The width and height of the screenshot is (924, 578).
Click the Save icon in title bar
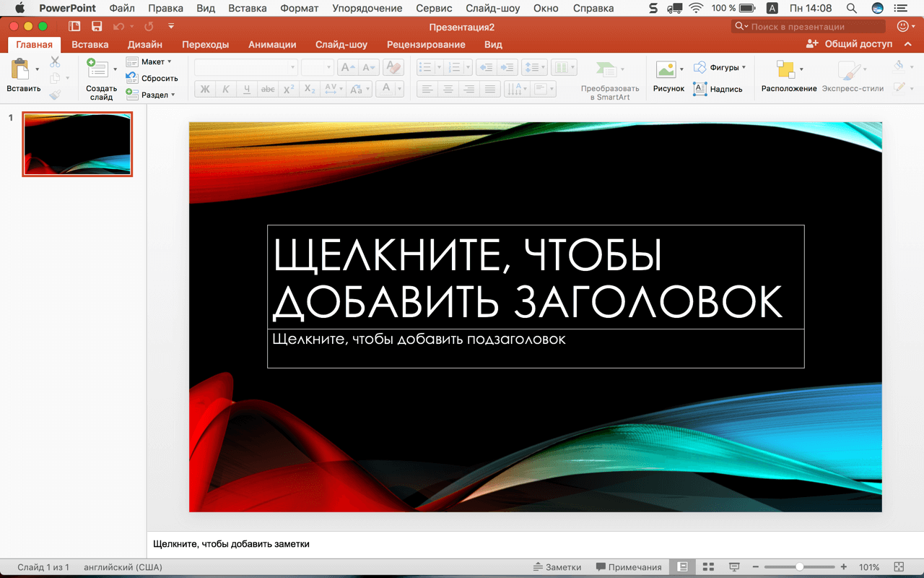(x=97, y=27)
